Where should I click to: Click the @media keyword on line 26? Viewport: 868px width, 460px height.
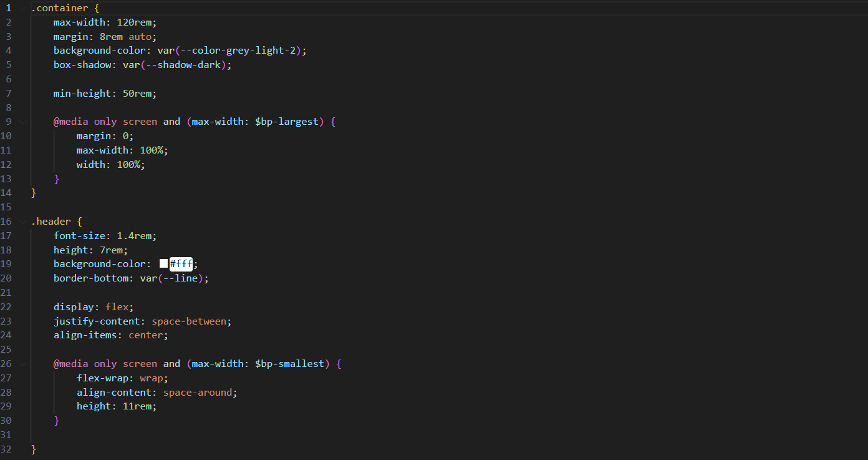70,363
